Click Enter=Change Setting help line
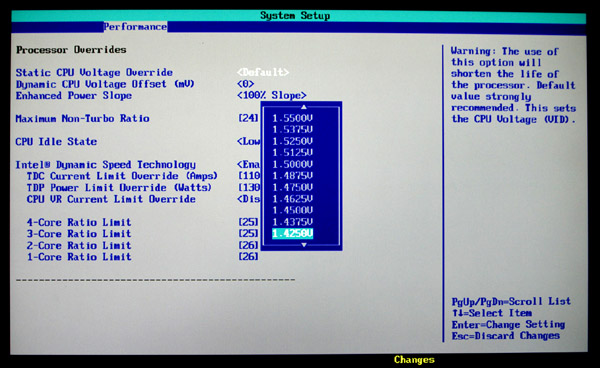Viewport: 600px width, 368px height. [x=508, y=324]
